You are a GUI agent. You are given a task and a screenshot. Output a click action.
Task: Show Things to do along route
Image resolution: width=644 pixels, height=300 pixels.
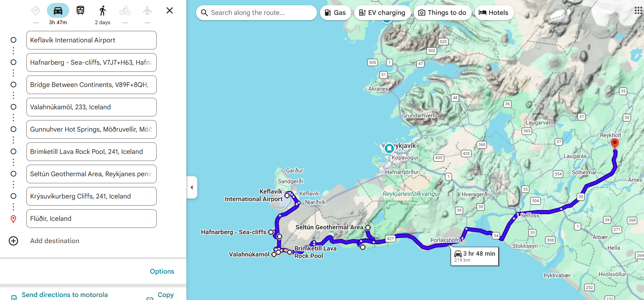(442, 13)
